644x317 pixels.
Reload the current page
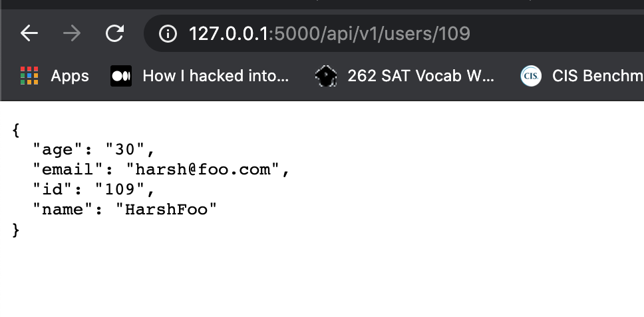point(114,33)
